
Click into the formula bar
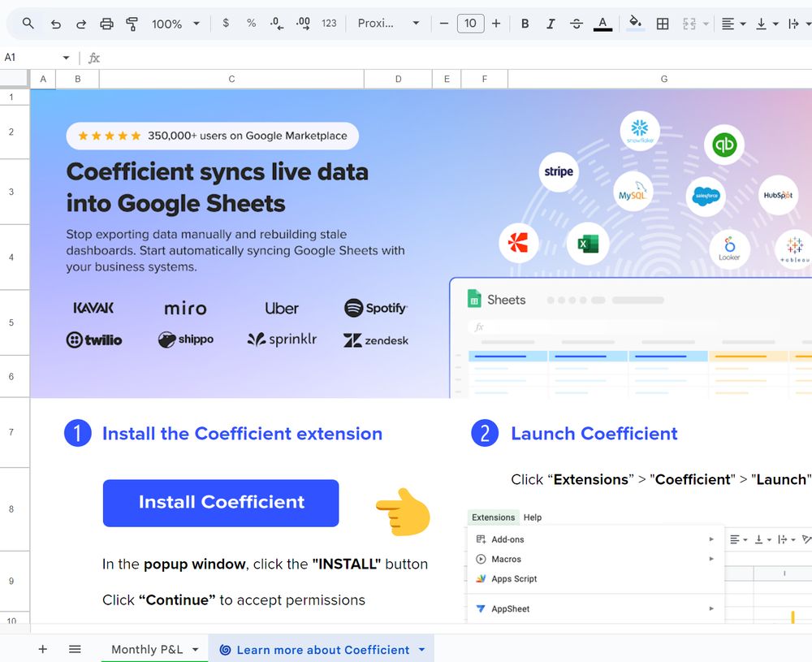click(x=456, y=58)
